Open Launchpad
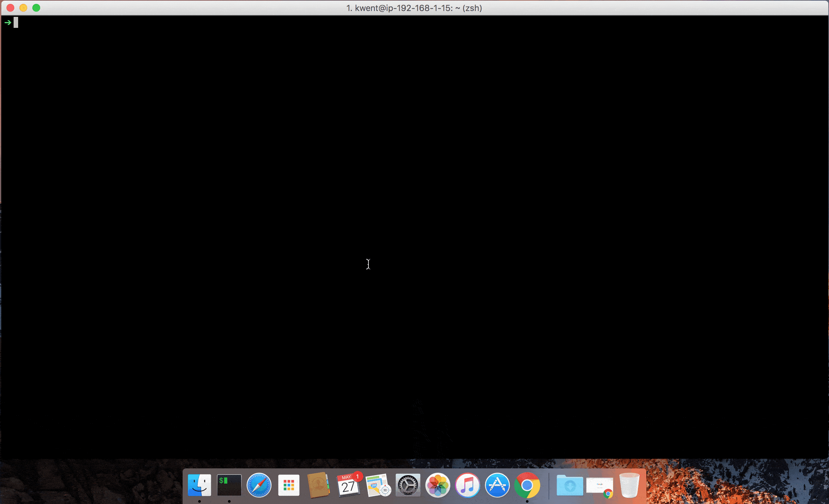 pyautogui.click(x=289, y=485)
